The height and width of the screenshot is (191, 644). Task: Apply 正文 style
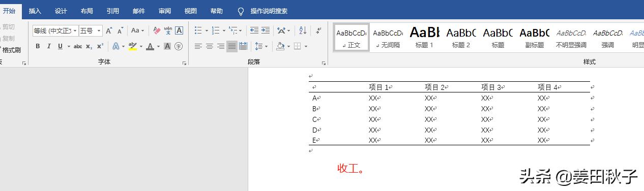352,37
